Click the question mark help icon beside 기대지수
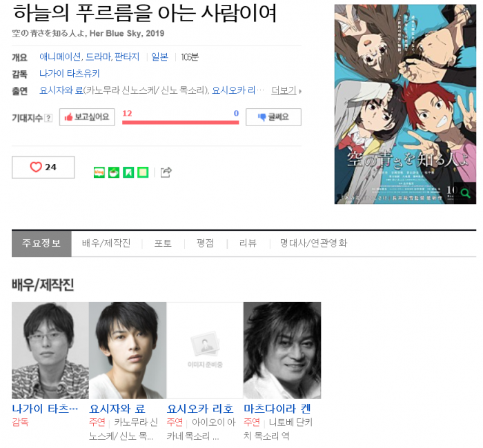Screen dimensions: 483x448 (x=48, y=118)
